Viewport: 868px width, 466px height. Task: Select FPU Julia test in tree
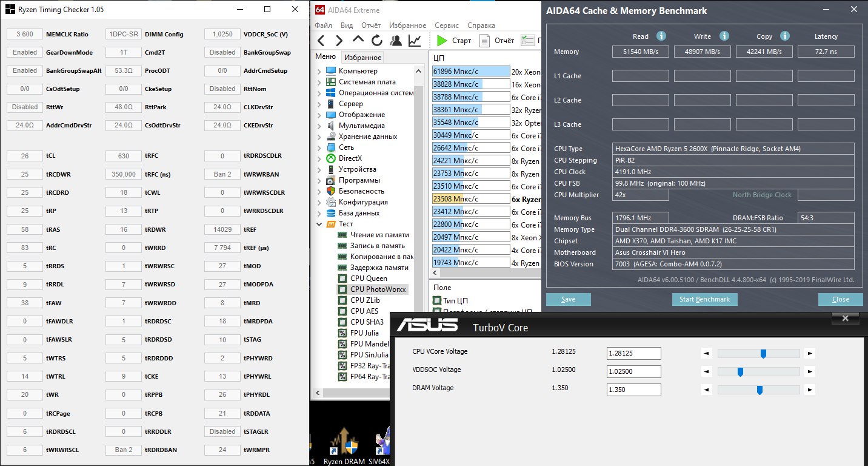pyautogui.click(x=359, y=333)
